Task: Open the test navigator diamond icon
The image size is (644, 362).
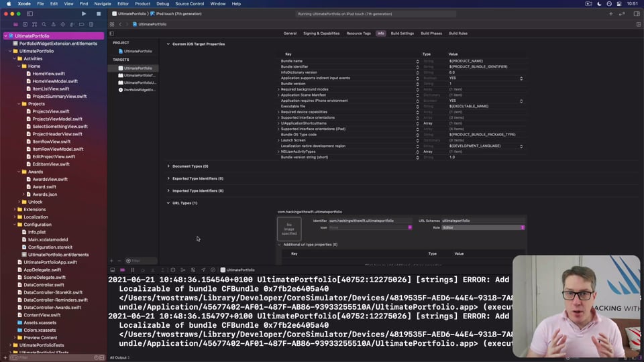Action: 63,24
